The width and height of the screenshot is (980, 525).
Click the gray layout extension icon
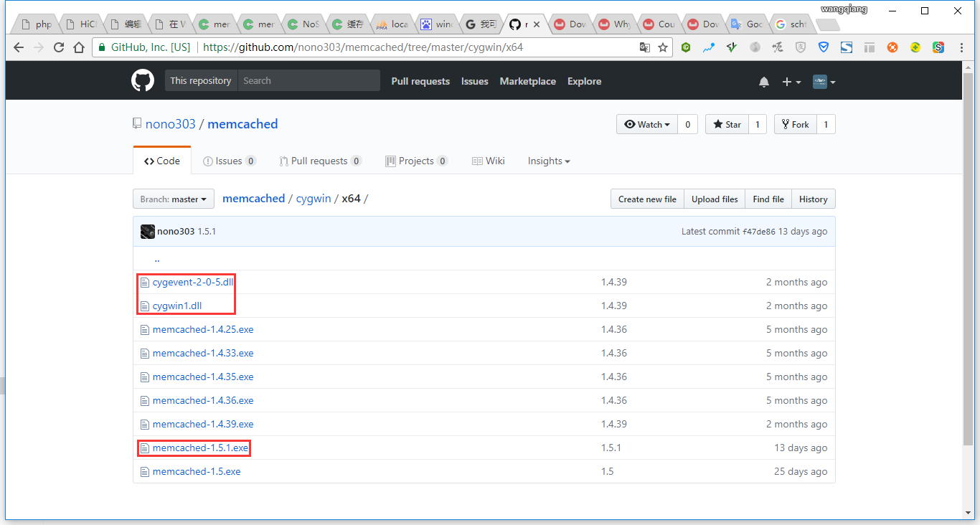coord(870,47)
